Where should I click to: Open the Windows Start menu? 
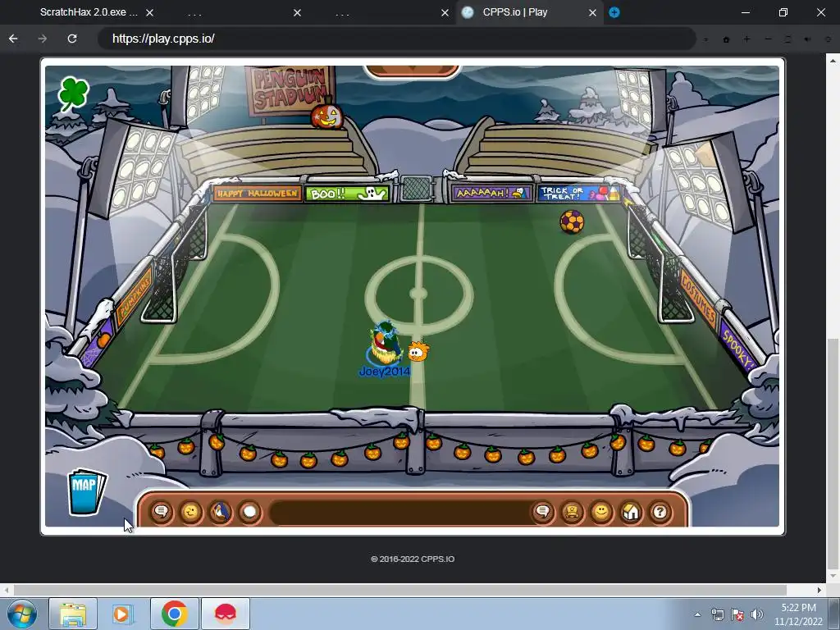[x=22, y=614]
